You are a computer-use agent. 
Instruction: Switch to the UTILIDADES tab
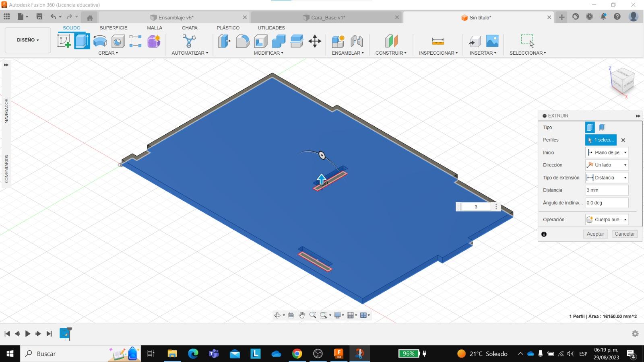pyautogui.click(x=271, y=28)
